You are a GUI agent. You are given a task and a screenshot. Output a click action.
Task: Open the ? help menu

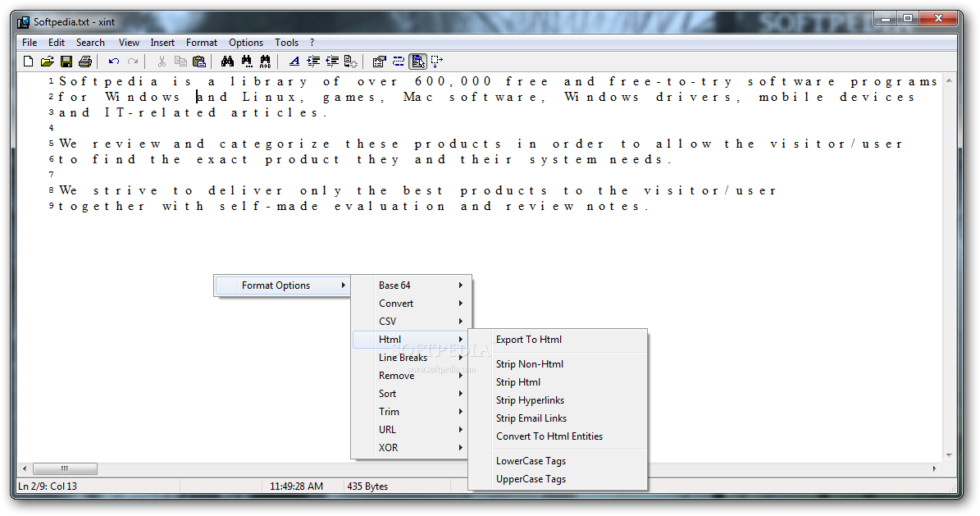pyautogui.click(x=312, y=43)
